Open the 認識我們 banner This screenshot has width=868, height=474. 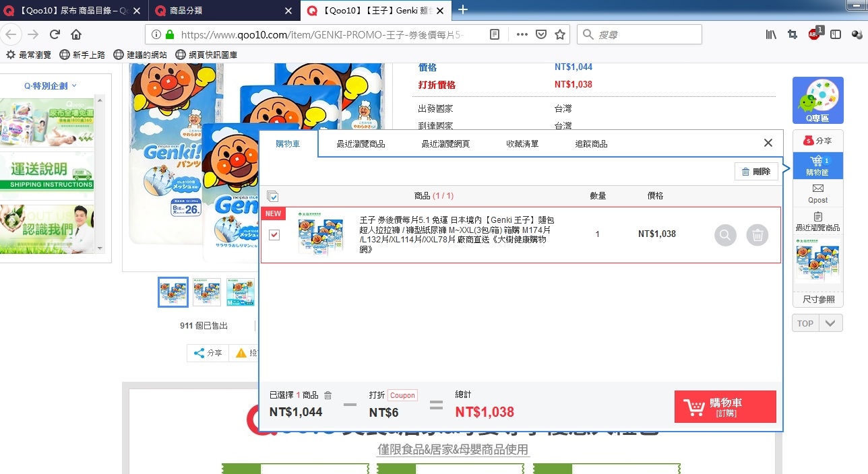tap(47, 228)
